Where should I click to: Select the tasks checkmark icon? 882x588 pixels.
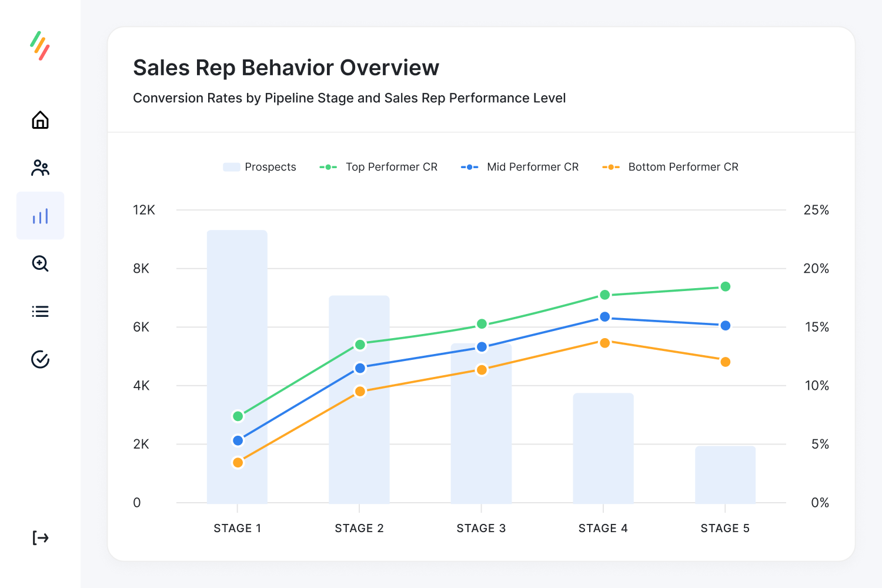click(x=40, y=359)
